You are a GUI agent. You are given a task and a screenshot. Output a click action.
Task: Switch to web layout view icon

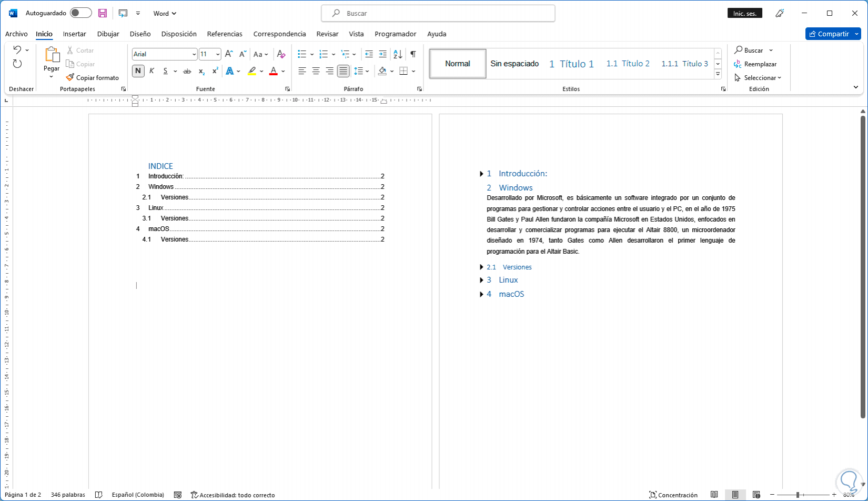(756, 495)
